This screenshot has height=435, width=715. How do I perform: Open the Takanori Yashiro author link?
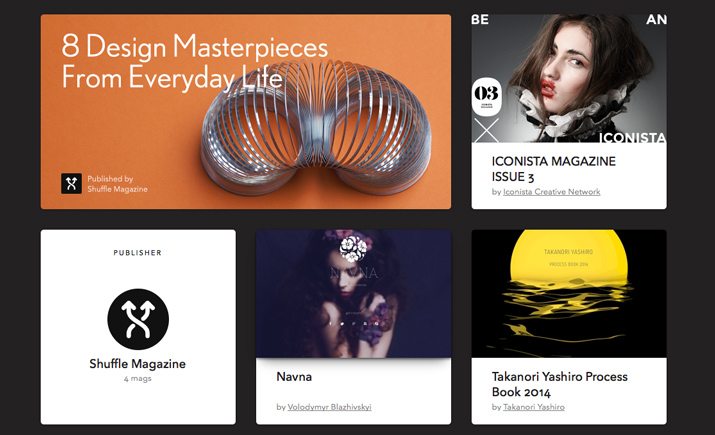(534, 407)
